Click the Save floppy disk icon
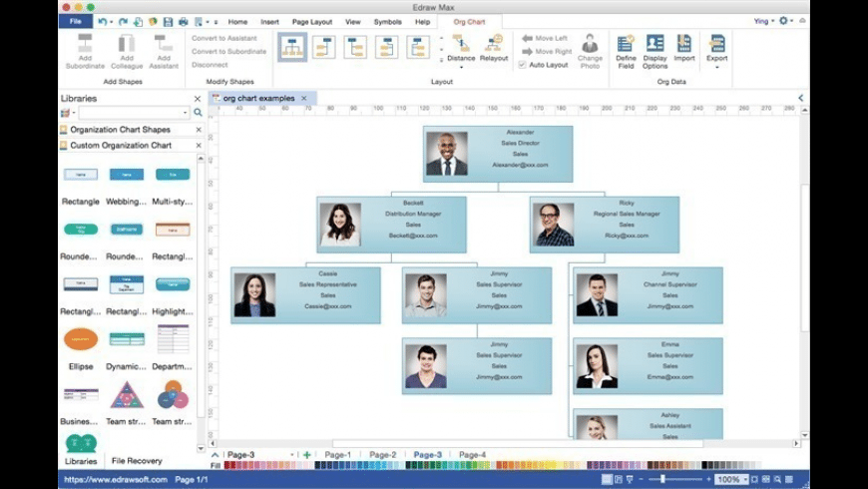The width and height of the screenshot is (868, 489). tap(168, 22)
